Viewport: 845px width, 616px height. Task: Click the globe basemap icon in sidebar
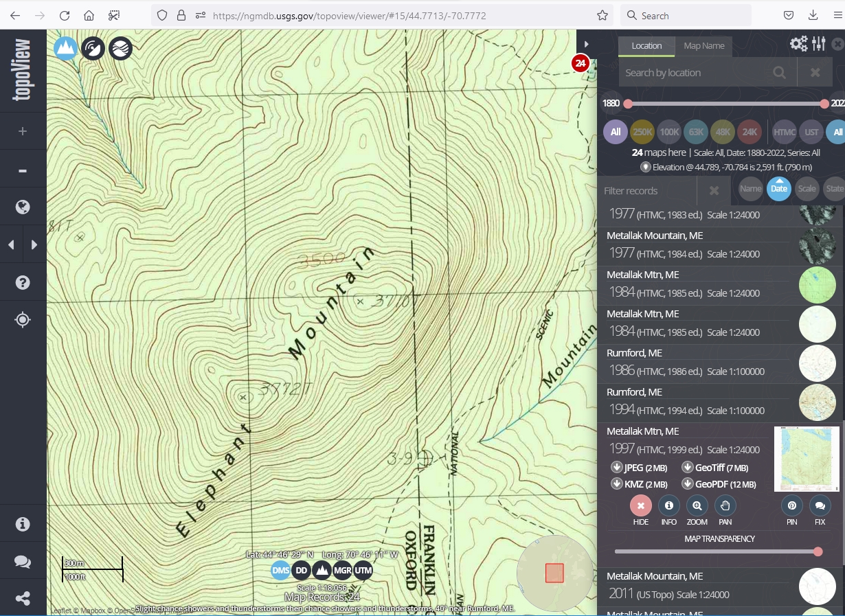click(x=23, y=207)
